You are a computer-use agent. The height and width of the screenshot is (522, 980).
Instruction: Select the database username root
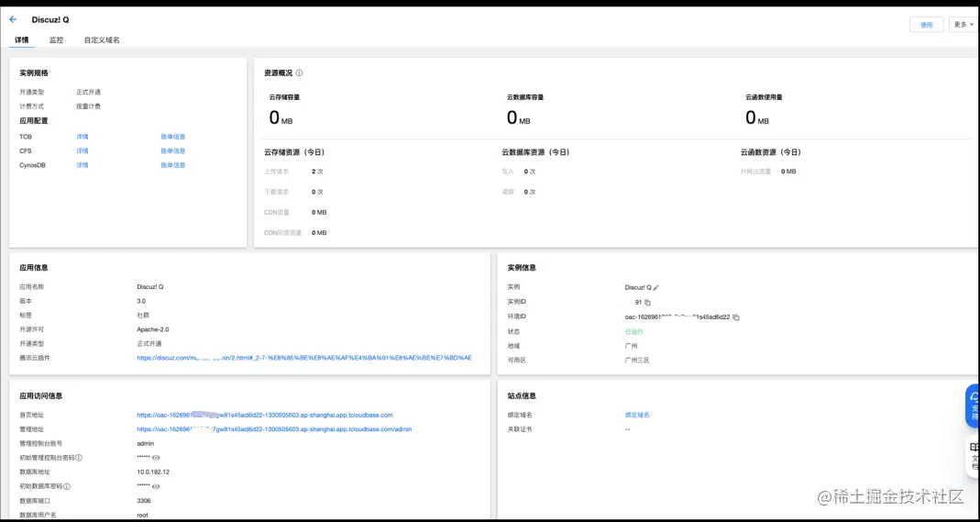coord(142,516)
